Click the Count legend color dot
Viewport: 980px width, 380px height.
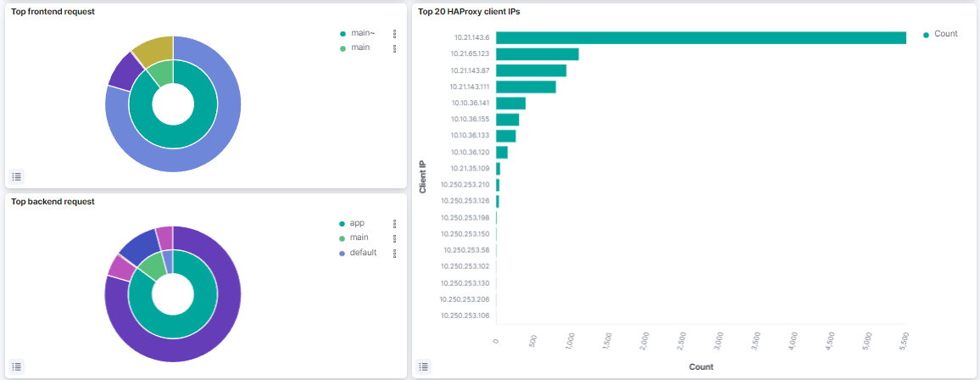pyautogui.click(x=926, y=34)
